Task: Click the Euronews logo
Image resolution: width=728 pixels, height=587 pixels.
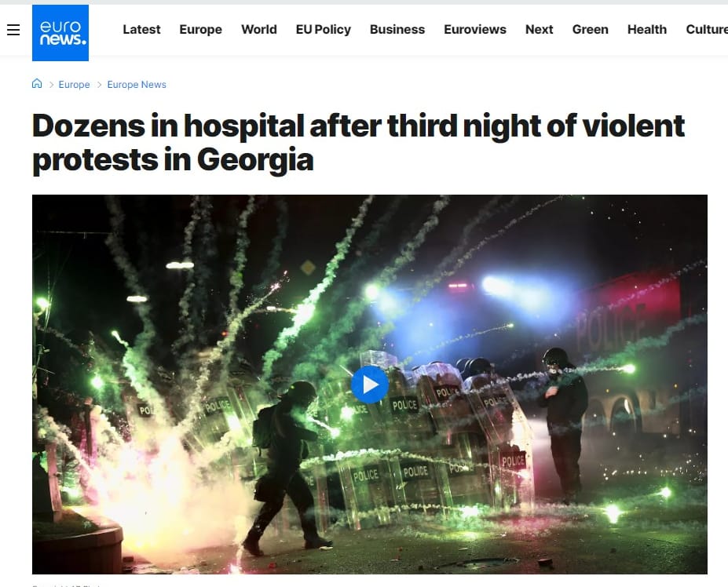Action: pyautogui.click(x=60, y=33)
